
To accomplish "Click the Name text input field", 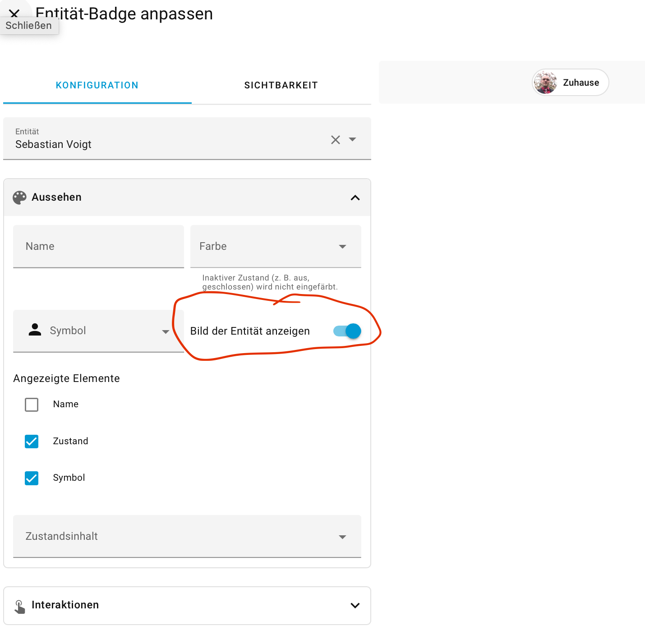I will [98, 246].
